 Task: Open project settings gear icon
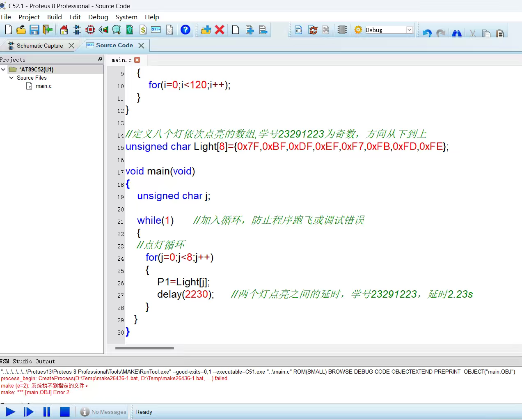pos(358,30)
